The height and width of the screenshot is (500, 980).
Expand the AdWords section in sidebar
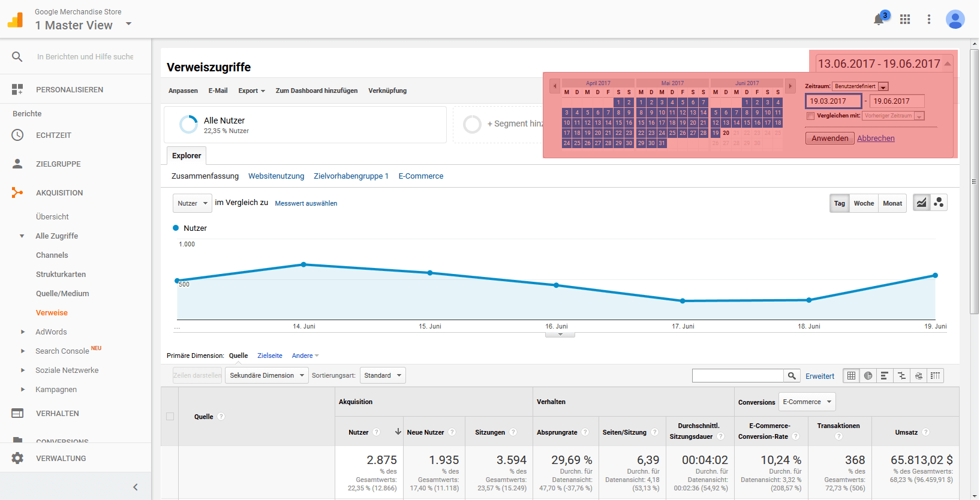(x=23, y=332)
